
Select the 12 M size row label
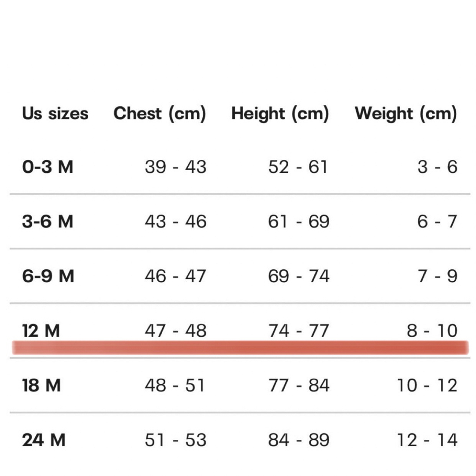(x=41, y=331)
